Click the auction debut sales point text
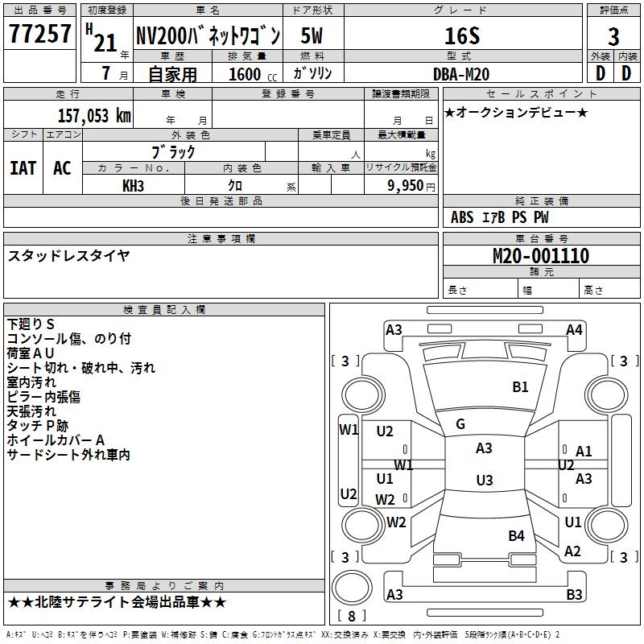The width and height of the screenshot is (644, 644). [516, 113]
